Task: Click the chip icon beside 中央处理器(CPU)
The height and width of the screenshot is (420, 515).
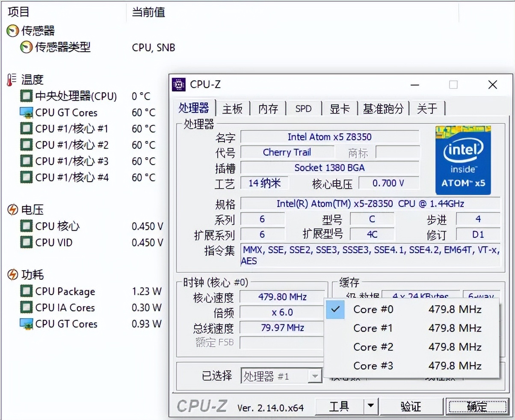Action: 27,96
